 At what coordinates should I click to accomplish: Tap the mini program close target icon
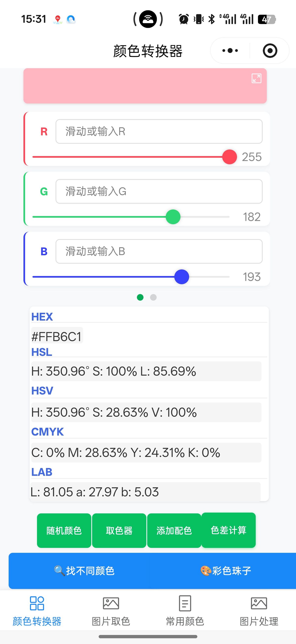pos(270,51)
